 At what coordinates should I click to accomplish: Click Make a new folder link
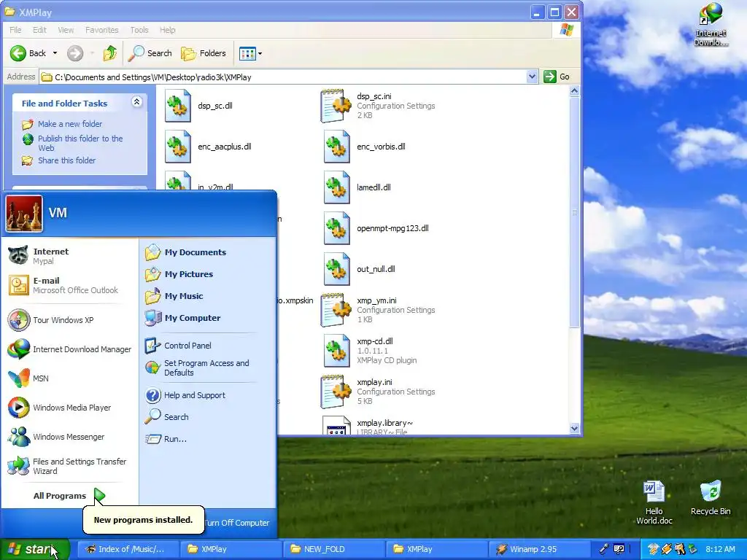coord(70,124)
